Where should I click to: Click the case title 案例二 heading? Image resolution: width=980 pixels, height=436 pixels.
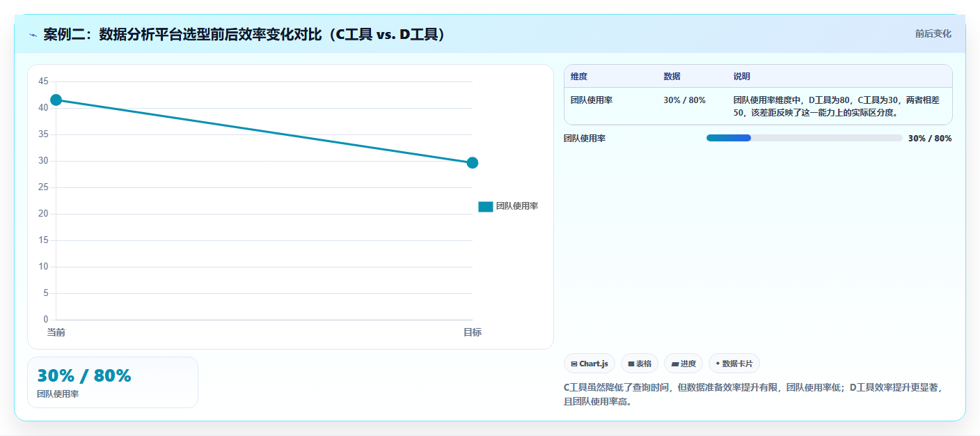tap(244, 34)
